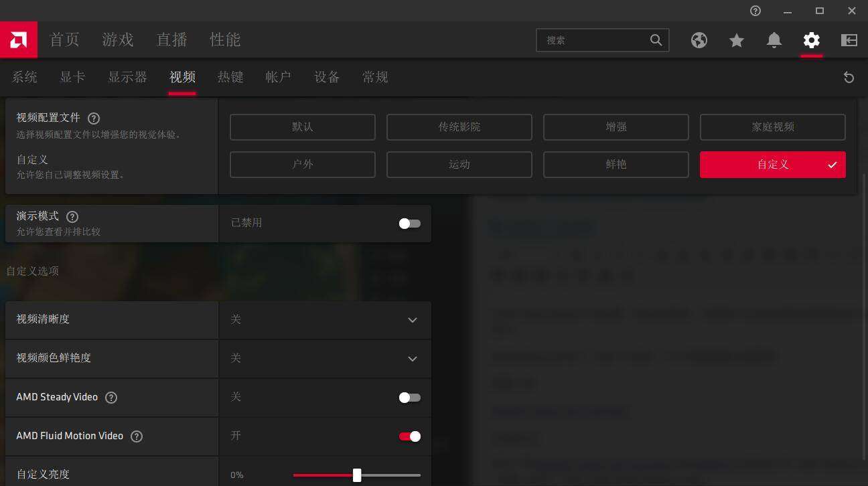Click the reset arrow icon
This screenshot has width=868, height=486.
(x=849, y=78)
